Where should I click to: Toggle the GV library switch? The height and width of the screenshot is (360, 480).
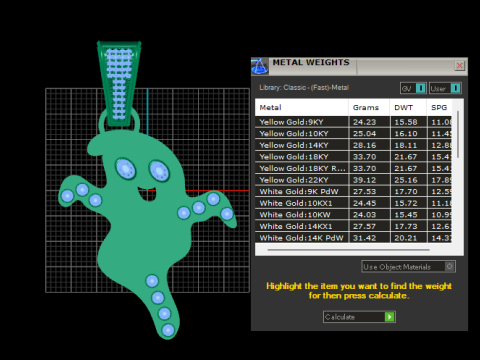413,88
